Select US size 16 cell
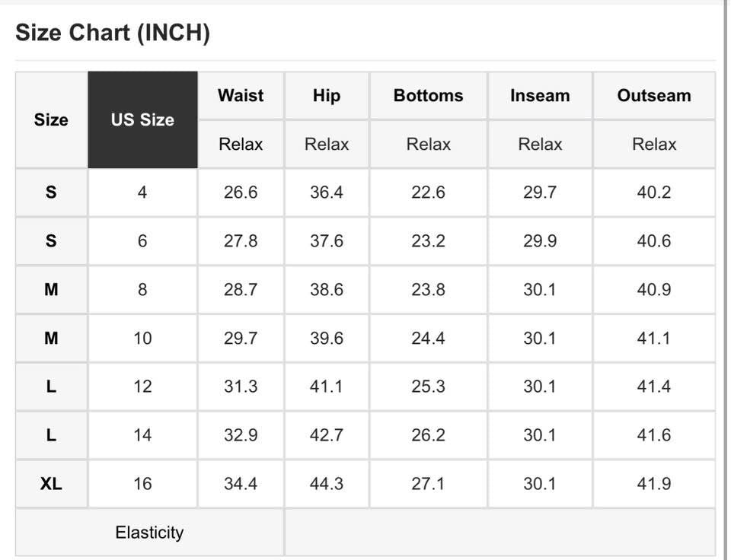Viewport: 731px width, 560px height. click(142, 483)
